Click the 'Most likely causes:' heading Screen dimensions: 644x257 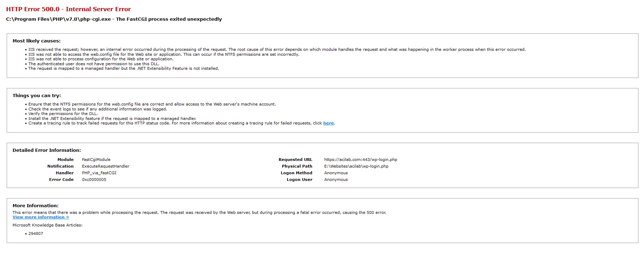tap(36, 41)
